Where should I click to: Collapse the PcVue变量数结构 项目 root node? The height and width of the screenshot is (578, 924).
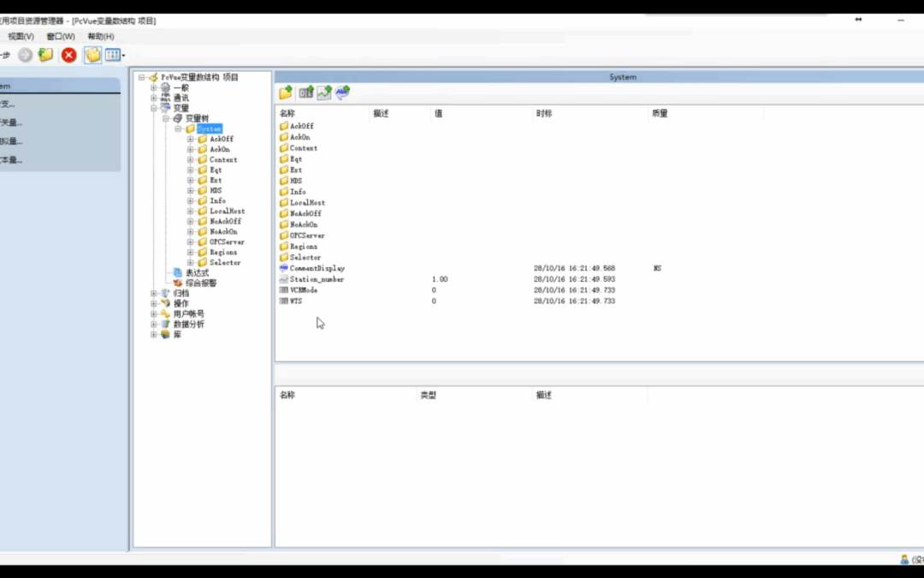click(x=141, y=77)
